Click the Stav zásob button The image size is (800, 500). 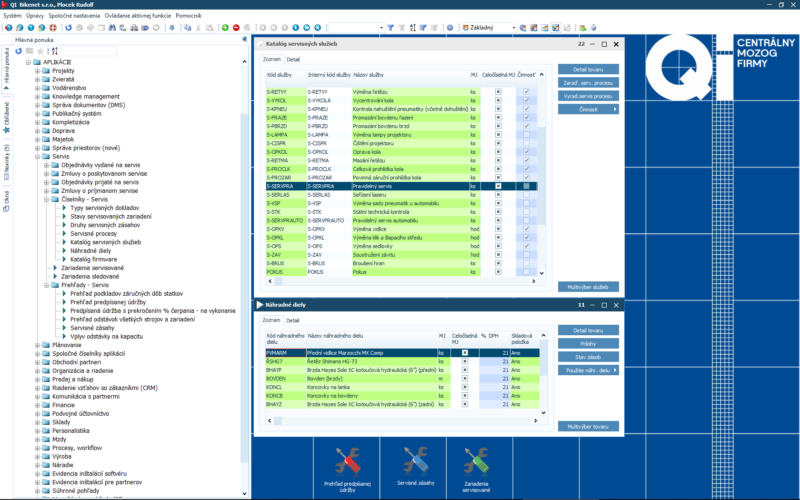point(588,356)
